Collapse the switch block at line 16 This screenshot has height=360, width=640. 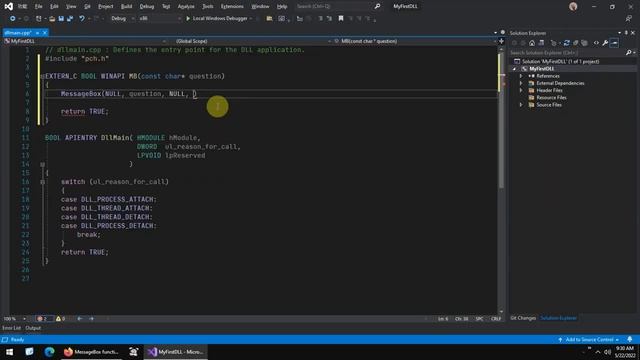[42, 182]
